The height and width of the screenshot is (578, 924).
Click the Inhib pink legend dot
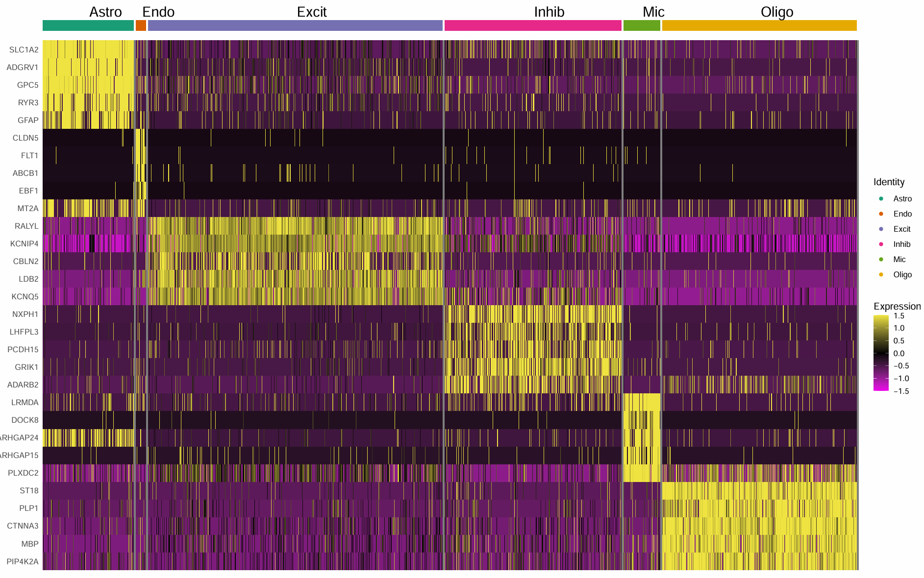(x=881, y=244)
